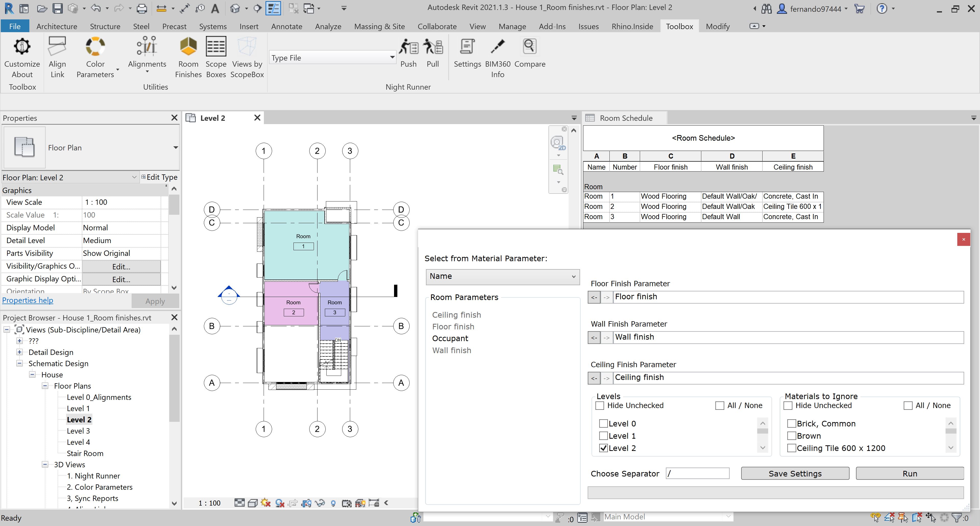The image size is (980, 526).
Task: Click the Print icon in quick access toolbar
Action: (x=142, y=8)
